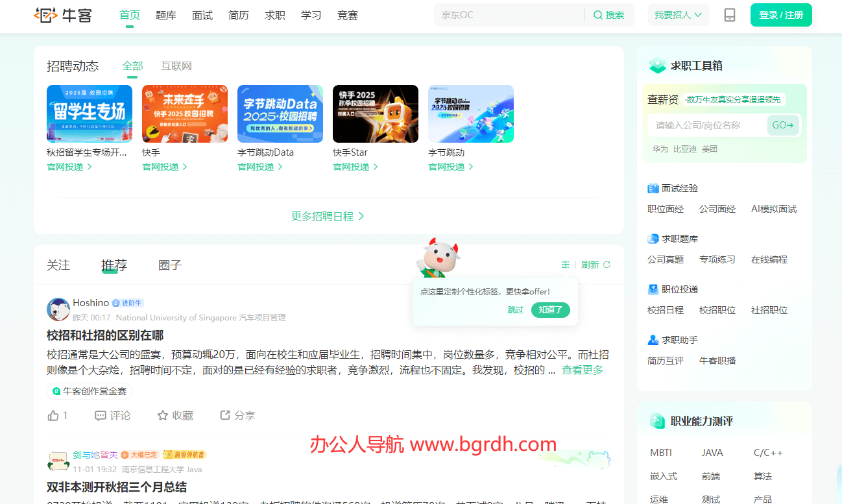
Task: Open the 字节跳动Data recruitment banner thumbnail
Action: [x=280, y=114]
